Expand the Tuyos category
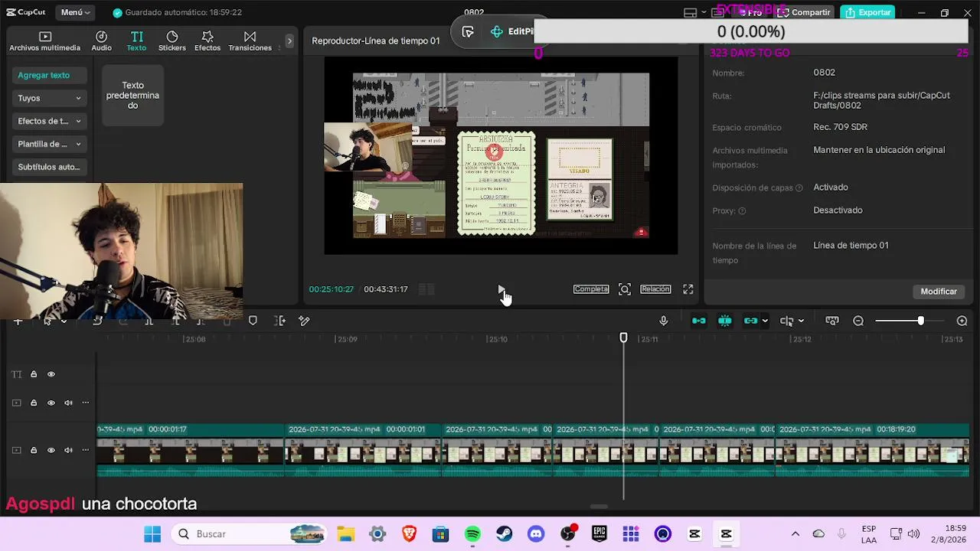The height and width of the screenshot is (551, 980). [x=49, y=98]
